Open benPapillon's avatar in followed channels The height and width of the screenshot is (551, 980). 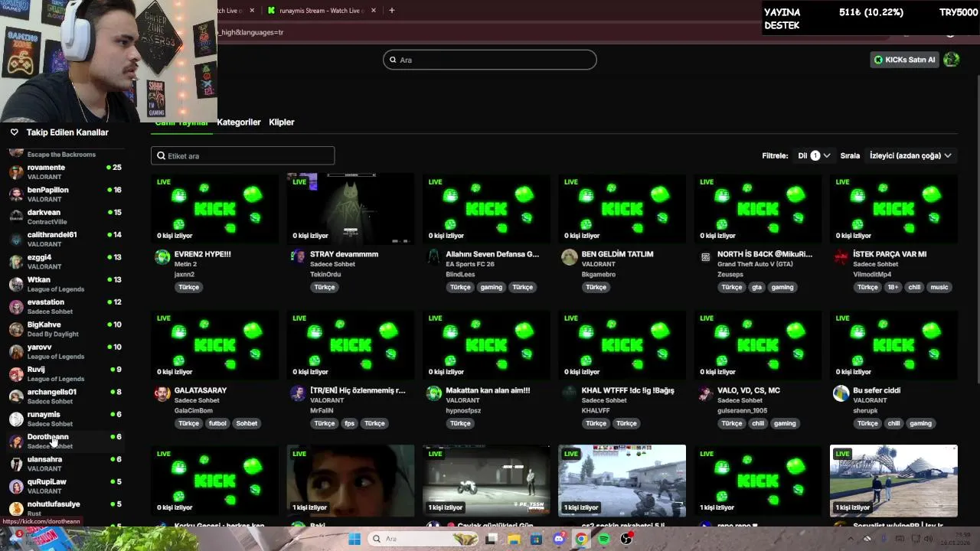point(16,194)
